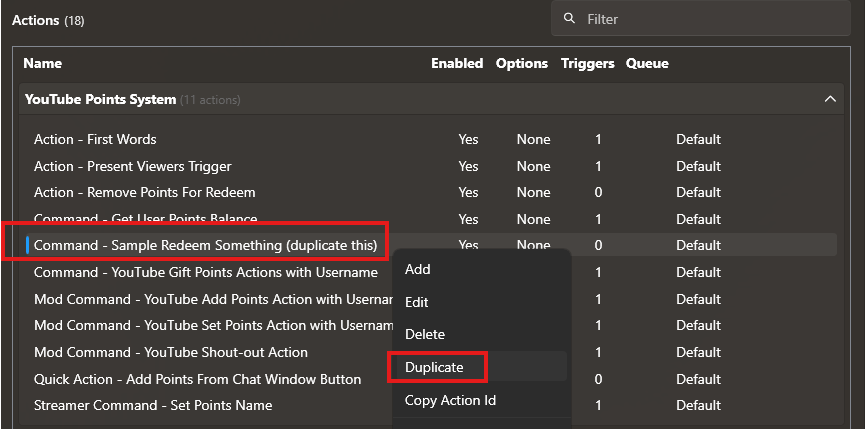
Task: Sort by the Triggers column header
Action: (587, 63)
